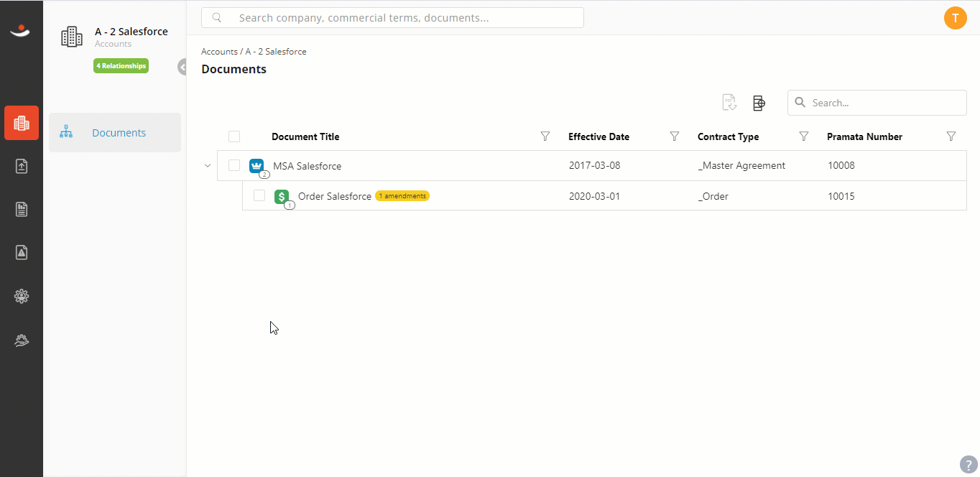Filter by Pramata Number column
Image resolution: width=980 pixels, height=477 pixels.
point(951,136)
